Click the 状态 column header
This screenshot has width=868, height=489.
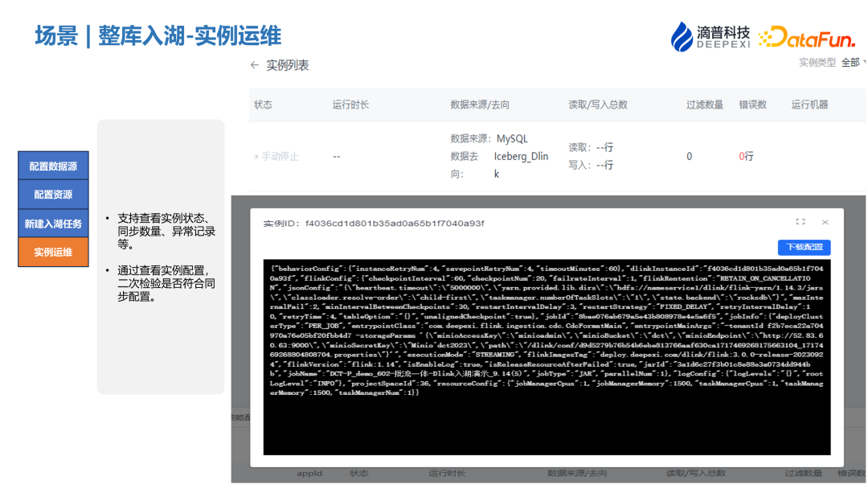[x=263, y=105]
